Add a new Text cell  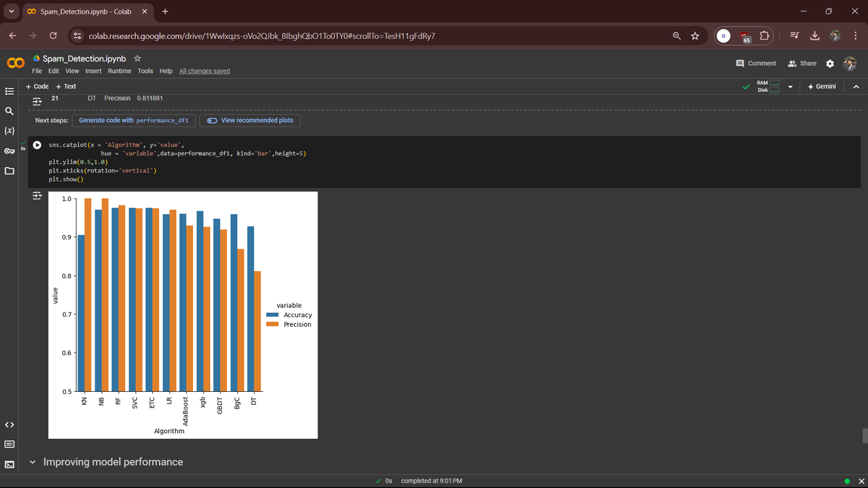tap(66, 87)
